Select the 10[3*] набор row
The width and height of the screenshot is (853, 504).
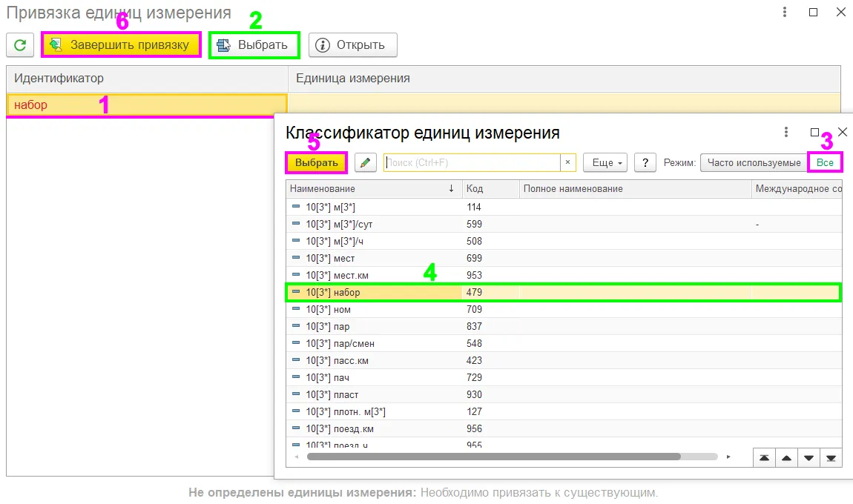564,293
